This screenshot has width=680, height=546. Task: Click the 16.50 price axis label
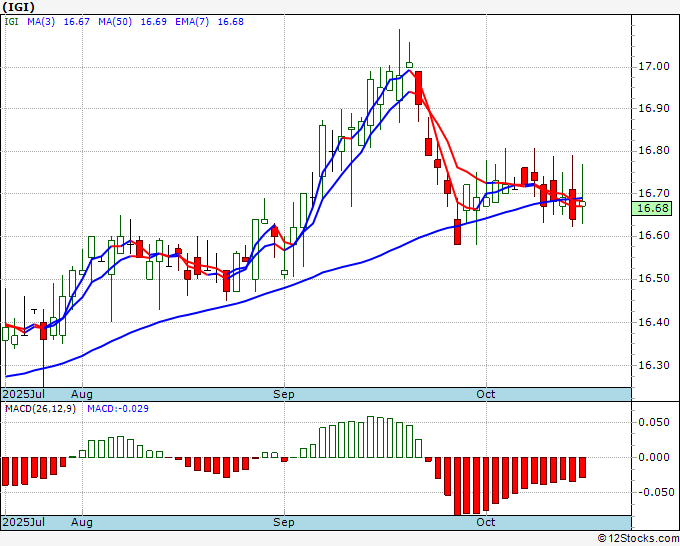point(654,278)
